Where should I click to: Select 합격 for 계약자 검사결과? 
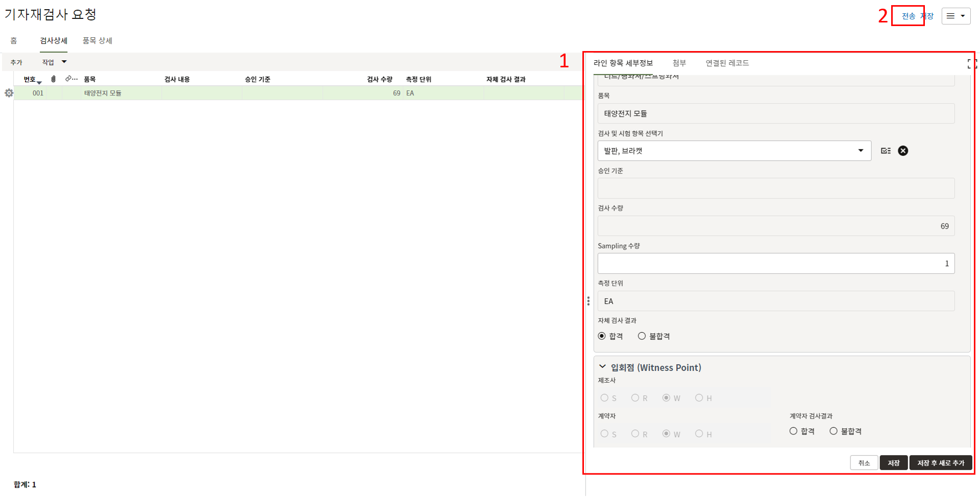tap(794, 431)
